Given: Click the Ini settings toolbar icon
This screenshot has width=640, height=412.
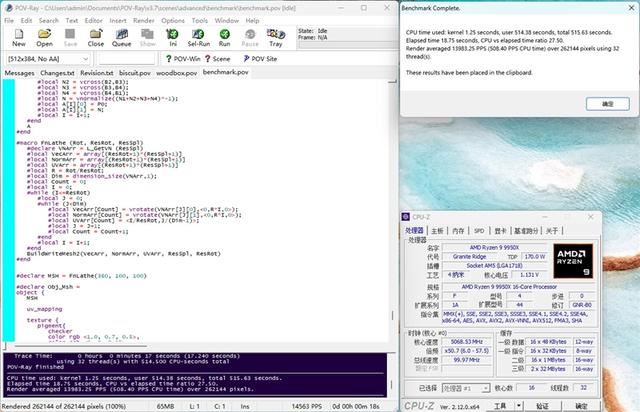Looking at the screenshot, I should click(x=172, y=38).
